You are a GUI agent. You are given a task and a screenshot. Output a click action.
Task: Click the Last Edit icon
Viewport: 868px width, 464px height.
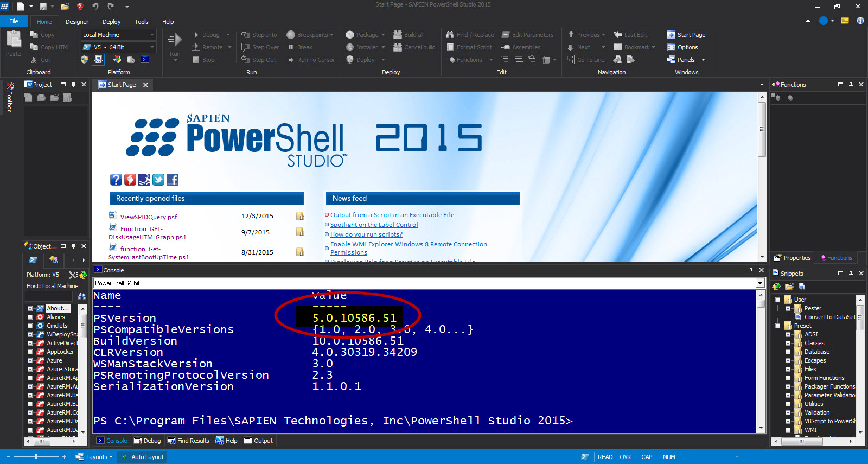click(x=617, y=35)
